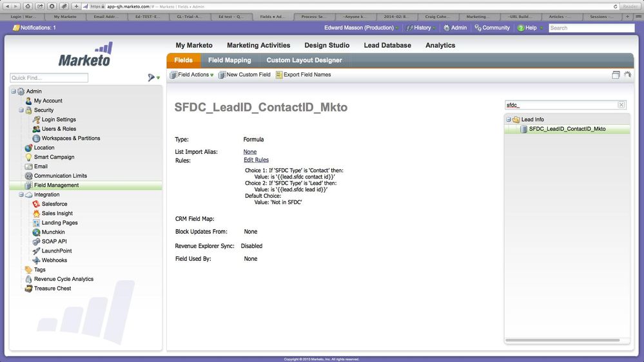The image size is (644, 362).
Task: Click the browser home icon
Action: 28,6
